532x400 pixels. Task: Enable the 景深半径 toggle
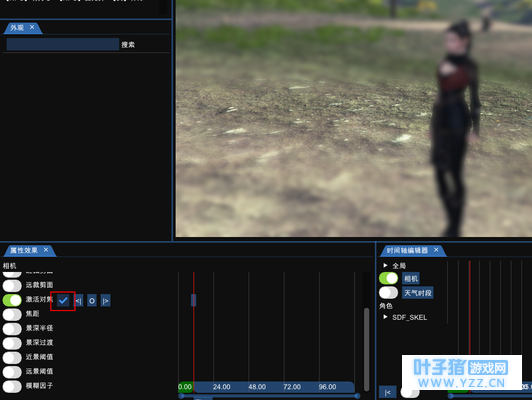pos(12,329)
